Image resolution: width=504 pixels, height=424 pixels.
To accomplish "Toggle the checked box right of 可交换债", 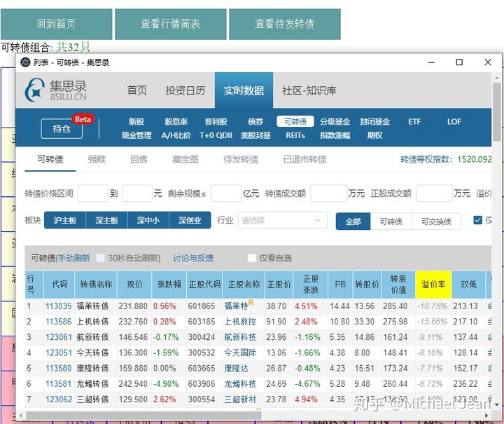I will point(478,220).
